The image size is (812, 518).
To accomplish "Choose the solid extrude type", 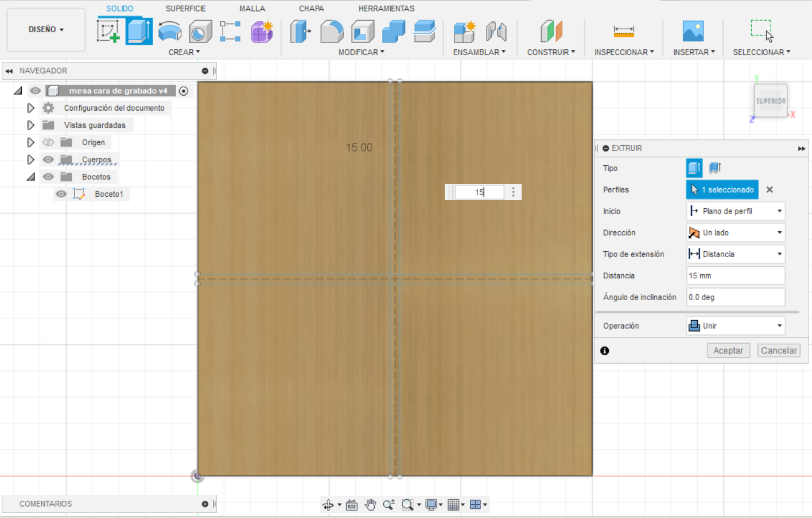I will tap(694, 168).
